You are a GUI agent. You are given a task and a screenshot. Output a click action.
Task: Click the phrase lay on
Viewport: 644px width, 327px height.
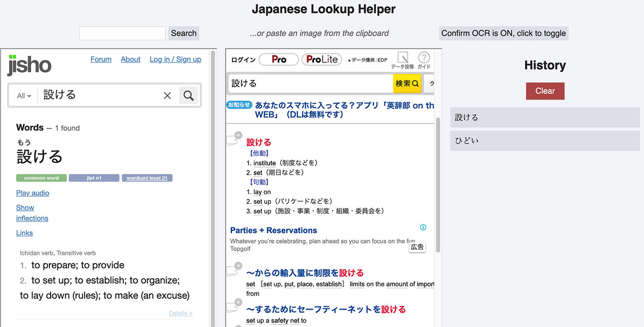(262, 192)
